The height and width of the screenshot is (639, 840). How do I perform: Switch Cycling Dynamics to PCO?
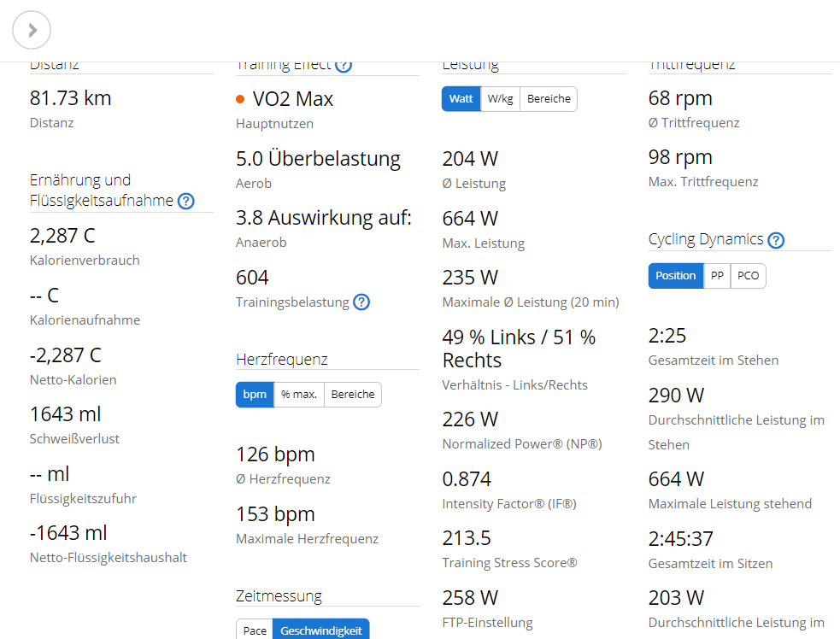(x=748, y=276)
